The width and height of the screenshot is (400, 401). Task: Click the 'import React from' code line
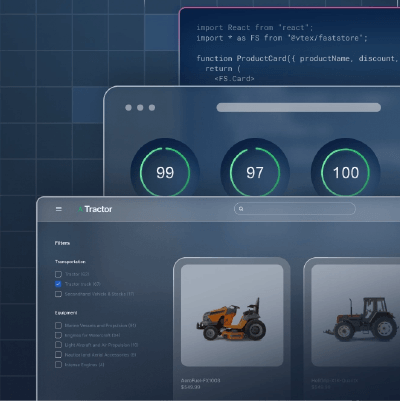(x=255, y=27)
